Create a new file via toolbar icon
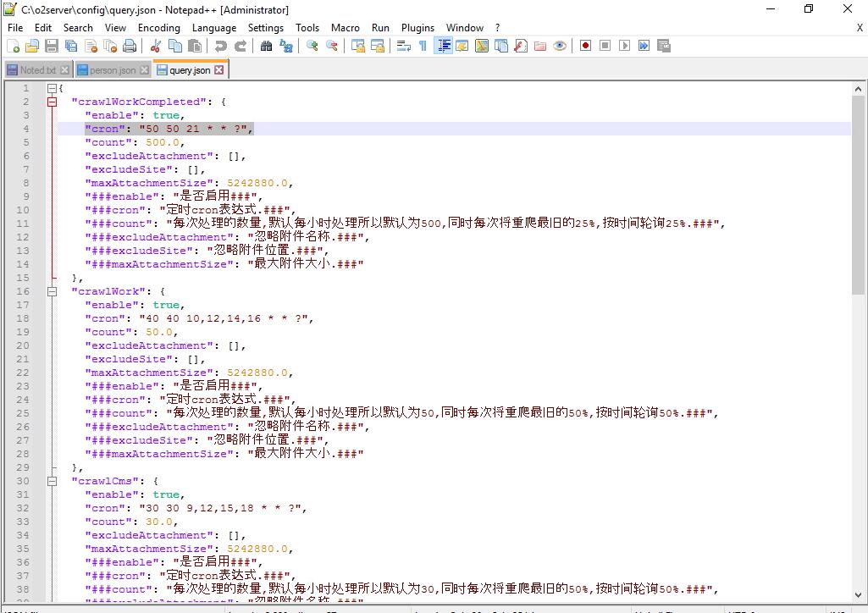The height and width of the screenshot is (613, 868). click(x=14, y=46)
